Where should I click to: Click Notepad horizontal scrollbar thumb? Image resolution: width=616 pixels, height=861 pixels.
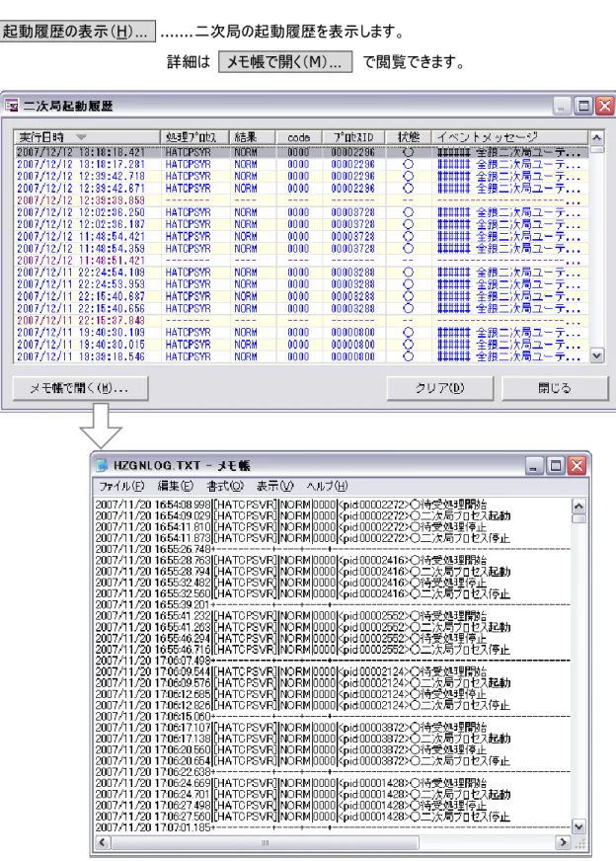265,842
